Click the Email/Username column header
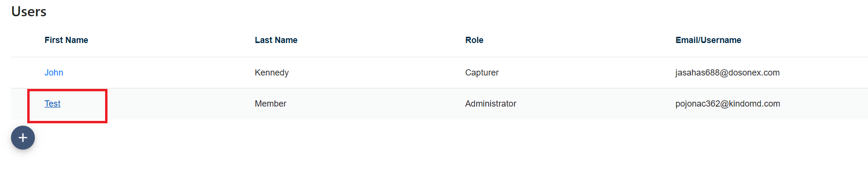Screen dimensions: 868x194 pyautogui.click(x=708, y=40)
